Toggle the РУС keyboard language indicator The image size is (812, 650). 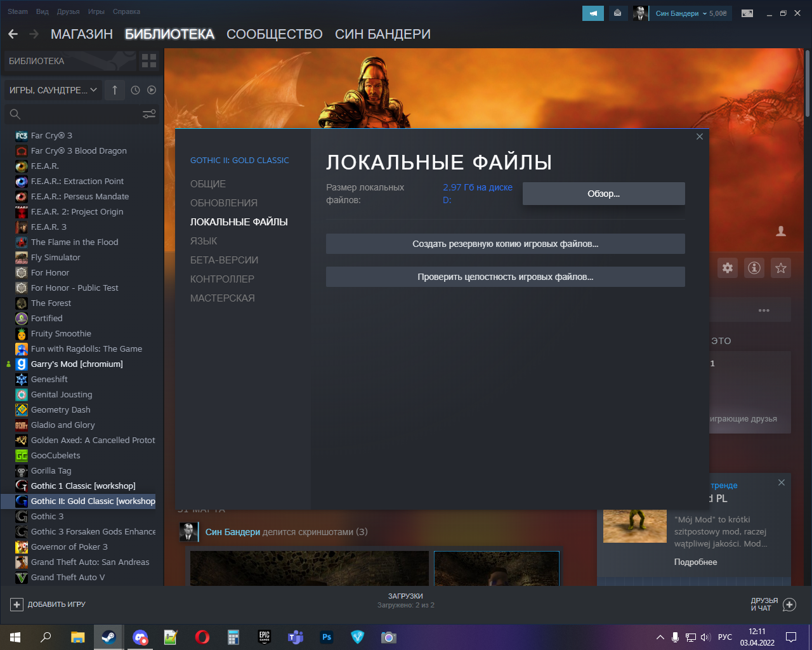point(725,637)
